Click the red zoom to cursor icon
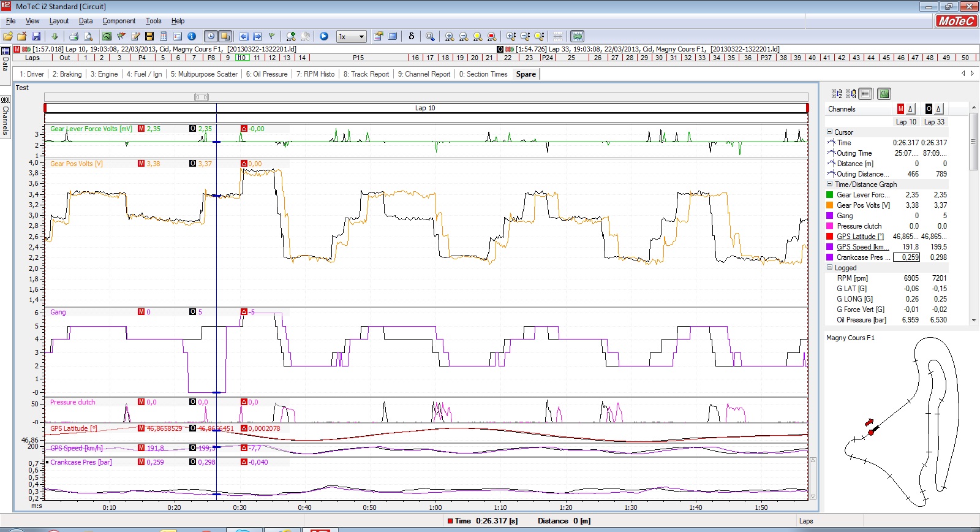 pos(492,36)
